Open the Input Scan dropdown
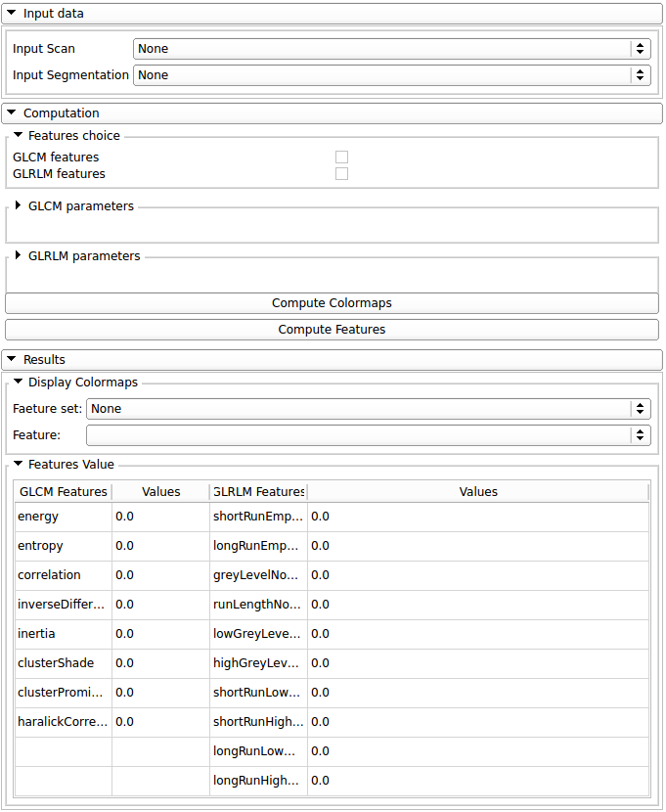The width and height of the screenshot is (666, 812). [x=391, y=49]
